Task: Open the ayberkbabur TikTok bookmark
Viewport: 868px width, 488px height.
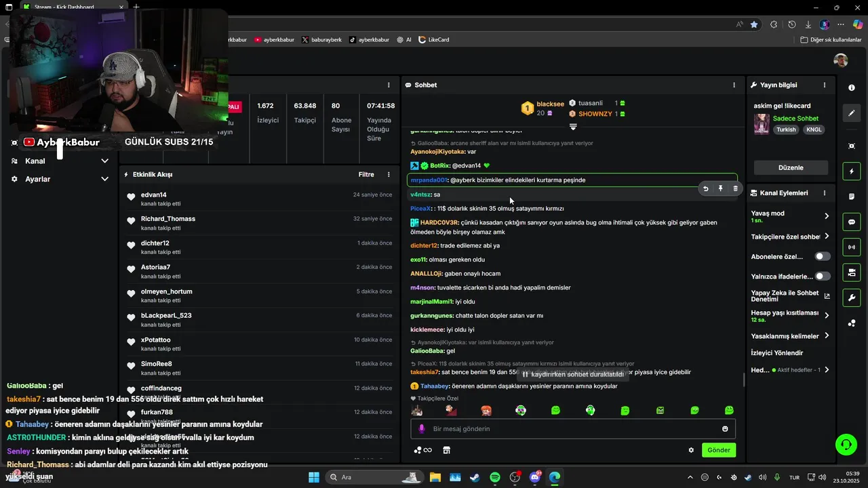Action: pos(370,40)
